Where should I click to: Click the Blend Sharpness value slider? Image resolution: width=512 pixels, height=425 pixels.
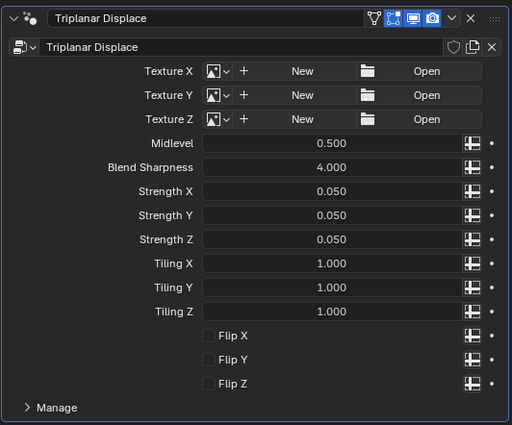pyautogui.click(x=332, y=167)
